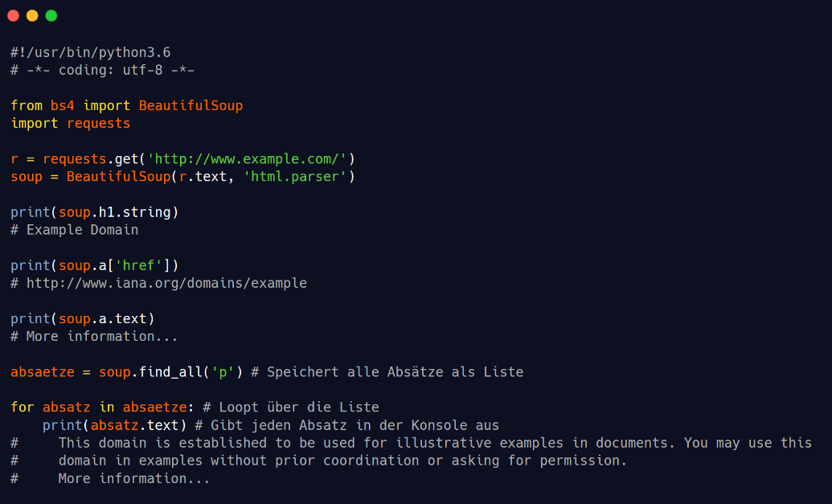Click the iana.org/domains/example URL comment

pyautogui.click(x=158, y=283)
